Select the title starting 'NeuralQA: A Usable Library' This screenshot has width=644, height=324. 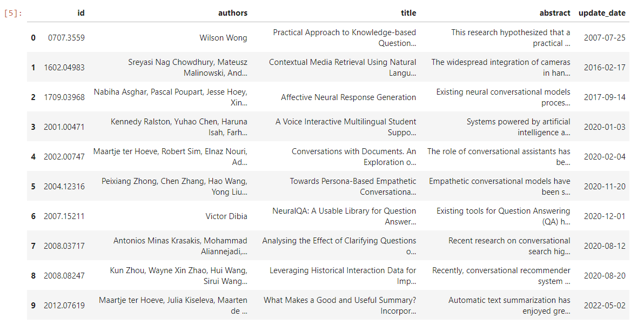pos(344,216)
